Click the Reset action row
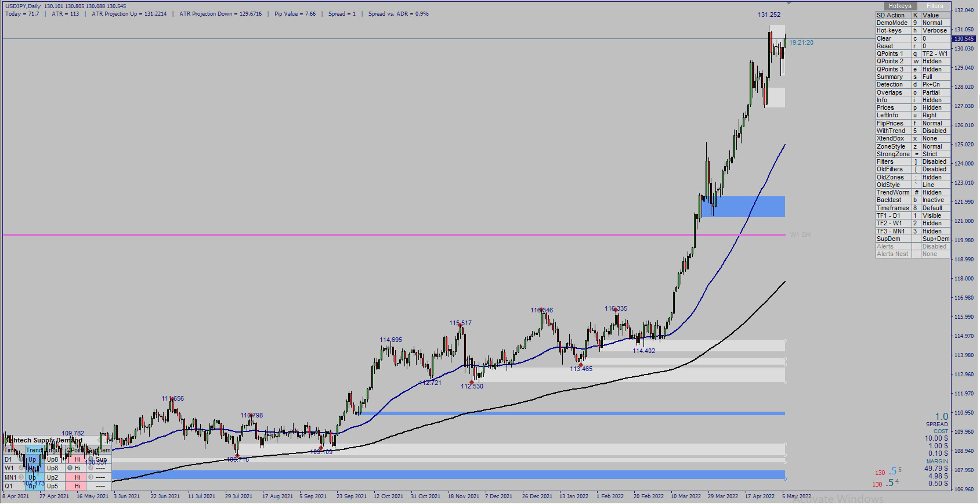 tap(913, 46)
